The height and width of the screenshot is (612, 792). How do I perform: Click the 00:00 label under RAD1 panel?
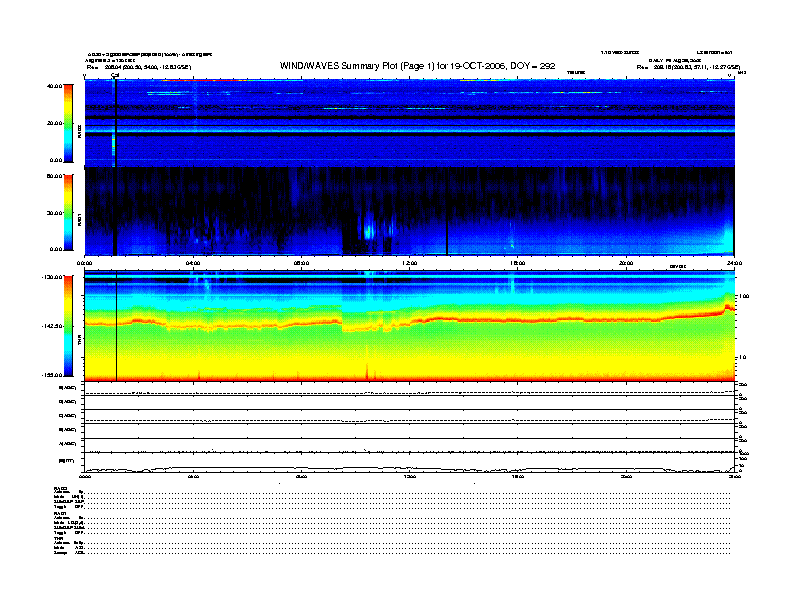[87, 263]
